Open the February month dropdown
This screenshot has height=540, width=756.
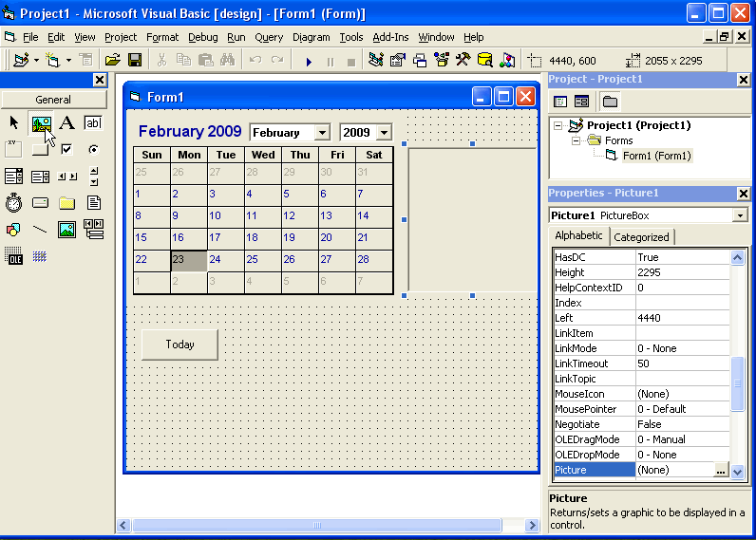point(323,133)
